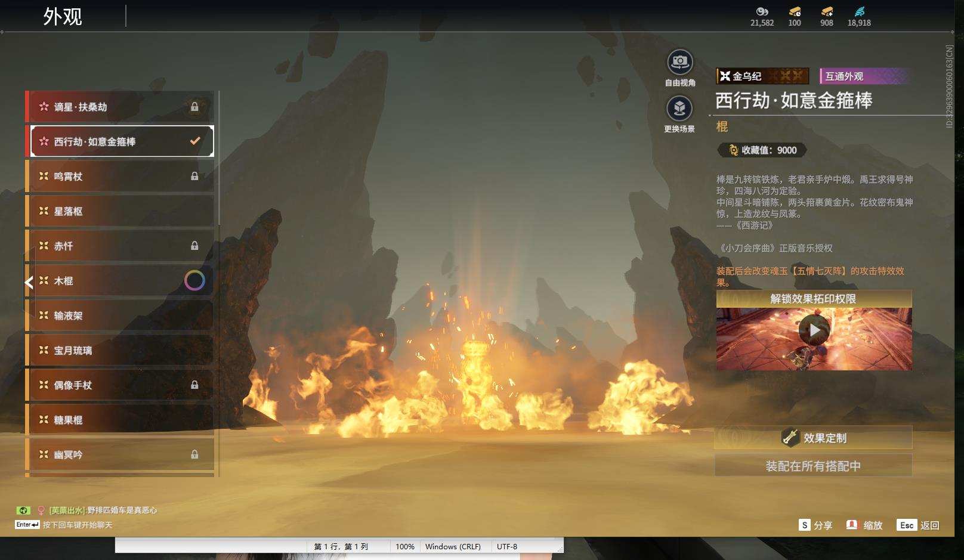Click the gold currency showing 100
964x560 pixels.
tap(795, 11)
